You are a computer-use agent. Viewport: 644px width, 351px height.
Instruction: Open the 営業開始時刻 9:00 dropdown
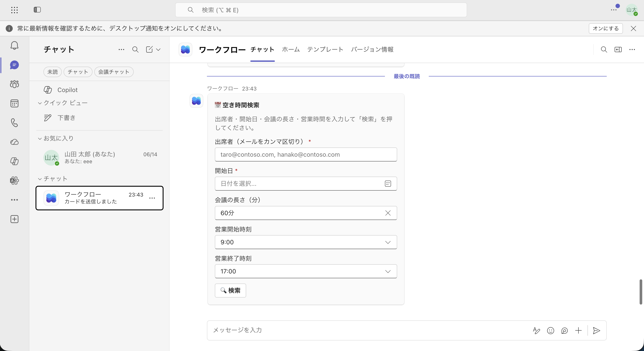pos(306,242)
